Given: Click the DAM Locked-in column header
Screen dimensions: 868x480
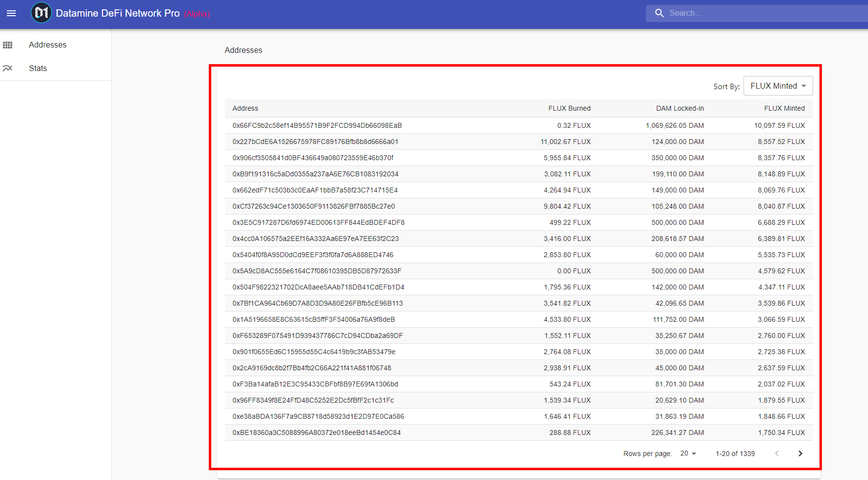Looking at the screenshot, I should (x=680, y=108).
